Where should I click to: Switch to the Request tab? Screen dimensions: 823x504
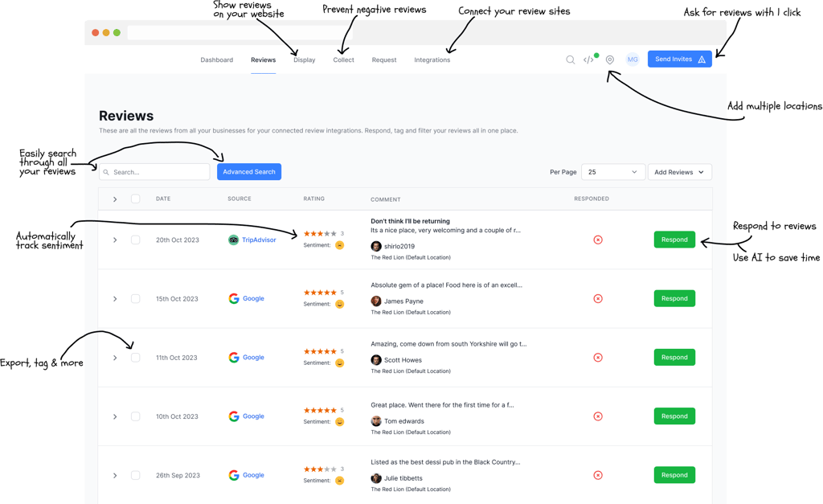384,59
